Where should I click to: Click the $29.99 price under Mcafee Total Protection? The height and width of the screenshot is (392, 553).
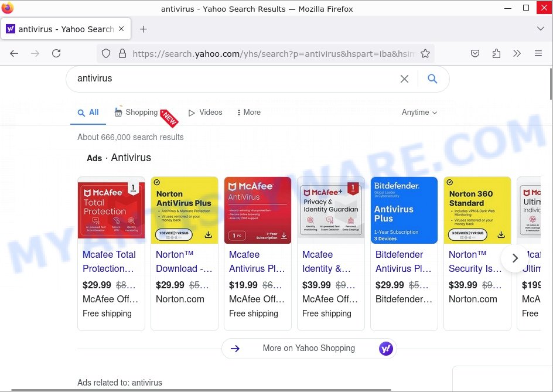pyautogui.click(x=97, y=285)
